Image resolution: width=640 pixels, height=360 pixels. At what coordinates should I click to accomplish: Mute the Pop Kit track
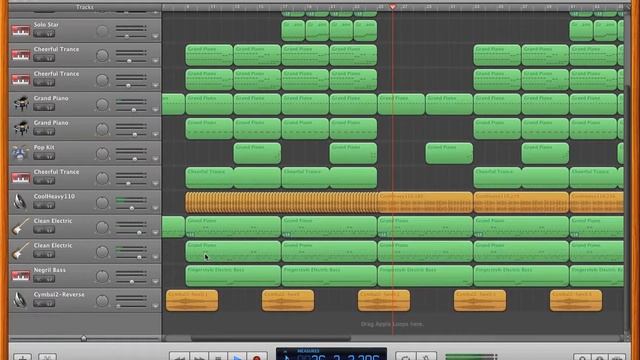click(39, 157)
